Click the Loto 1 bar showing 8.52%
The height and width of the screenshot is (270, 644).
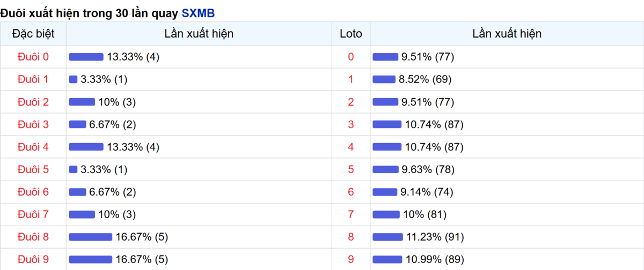[384, 79]
